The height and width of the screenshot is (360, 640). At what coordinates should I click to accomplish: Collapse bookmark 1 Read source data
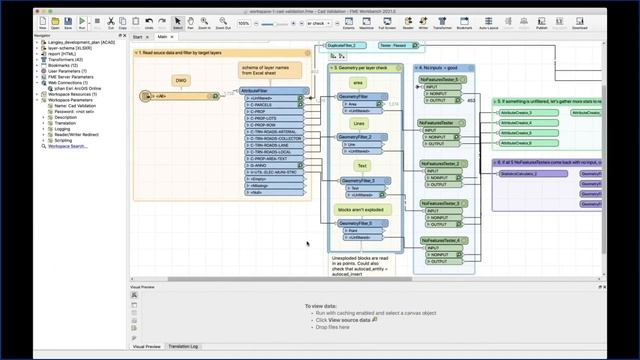pos(136,53)
